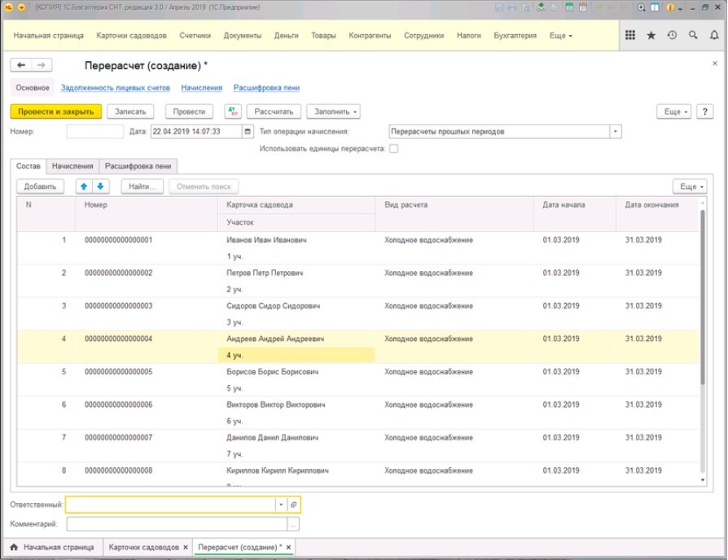
Task: Enable "Использовать единицы перерасчета" checkbox
Action: coord(394,149)
